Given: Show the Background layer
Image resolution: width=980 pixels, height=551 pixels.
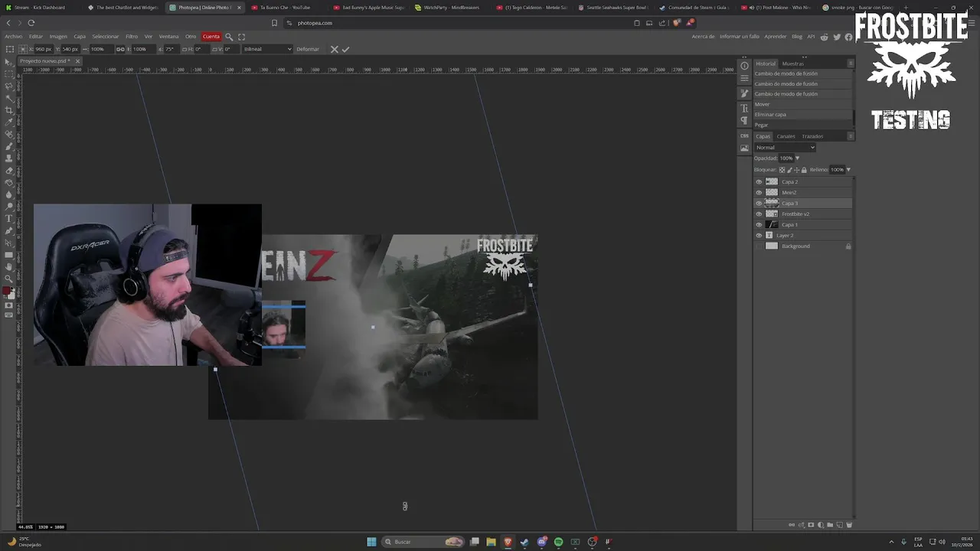Looking at the screenshot, I should 759,246.
